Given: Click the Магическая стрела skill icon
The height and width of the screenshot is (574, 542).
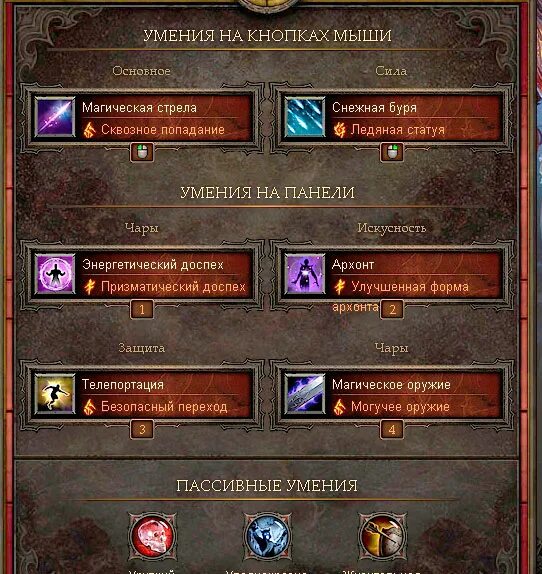Looking at the screenshot, I should [x=55, y=117].
